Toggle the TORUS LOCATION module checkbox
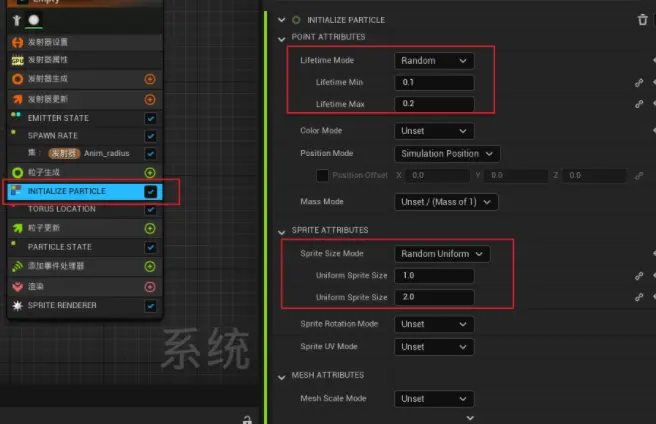656x424 pixels. click(x=151, y=209)
